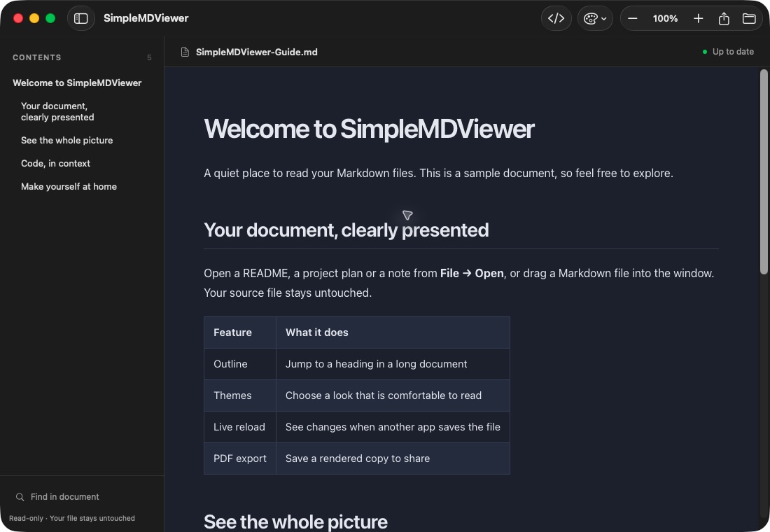770x532 pixels.
Task: Select the Themes table cell
Action: (x=240, y=395)
